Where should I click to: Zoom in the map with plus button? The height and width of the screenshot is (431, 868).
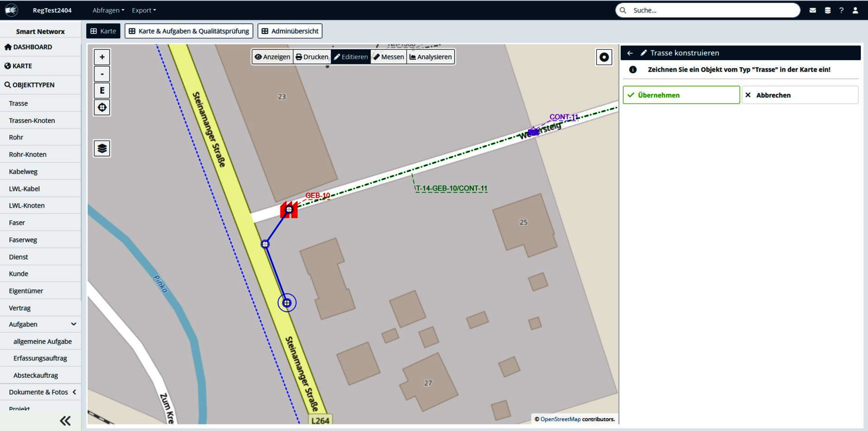[102, 57]
